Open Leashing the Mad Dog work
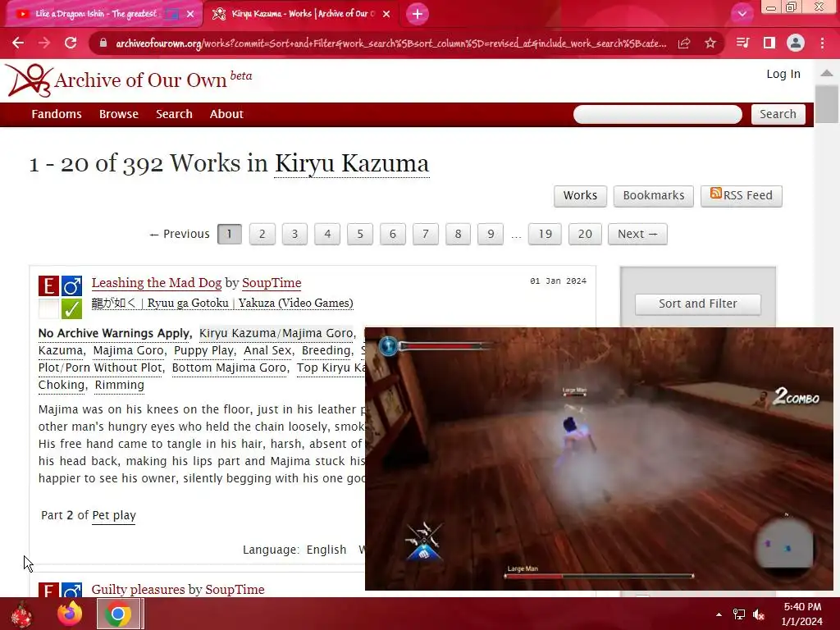 click(157, 282)
